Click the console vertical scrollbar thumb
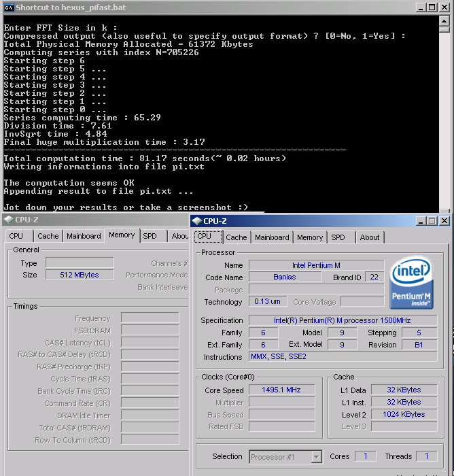Screen dimensions: 454x476 444,29
